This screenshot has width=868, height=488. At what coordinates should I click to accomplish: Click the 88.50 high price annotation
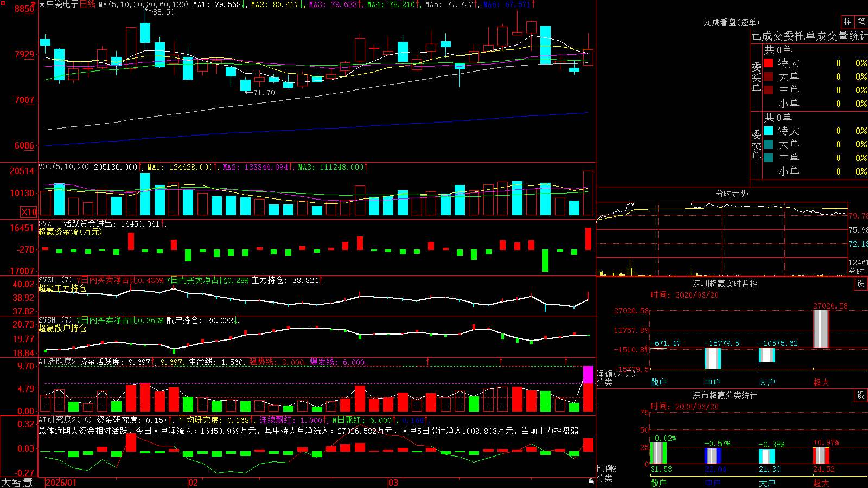pos(163,12)
